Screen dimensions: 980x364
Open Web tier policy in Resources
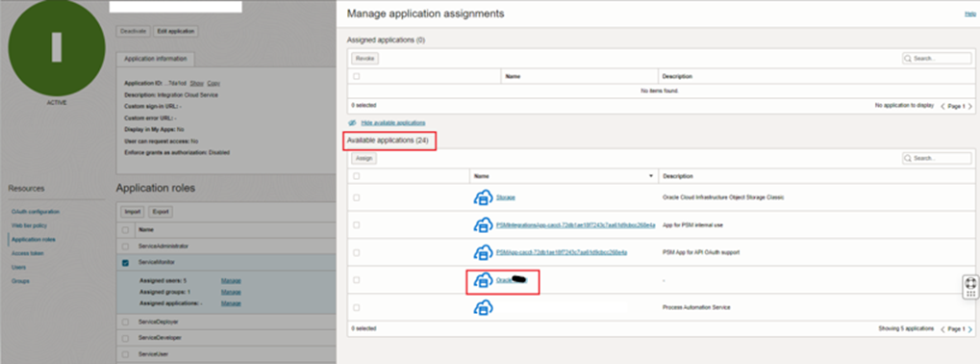point(30,225)
